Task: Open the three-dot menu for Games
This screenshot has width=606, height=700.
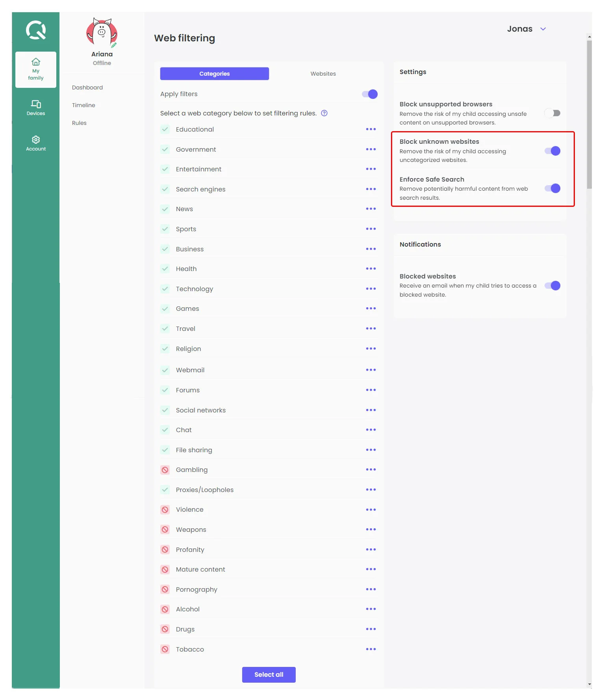Action: [x=371, y=308]
